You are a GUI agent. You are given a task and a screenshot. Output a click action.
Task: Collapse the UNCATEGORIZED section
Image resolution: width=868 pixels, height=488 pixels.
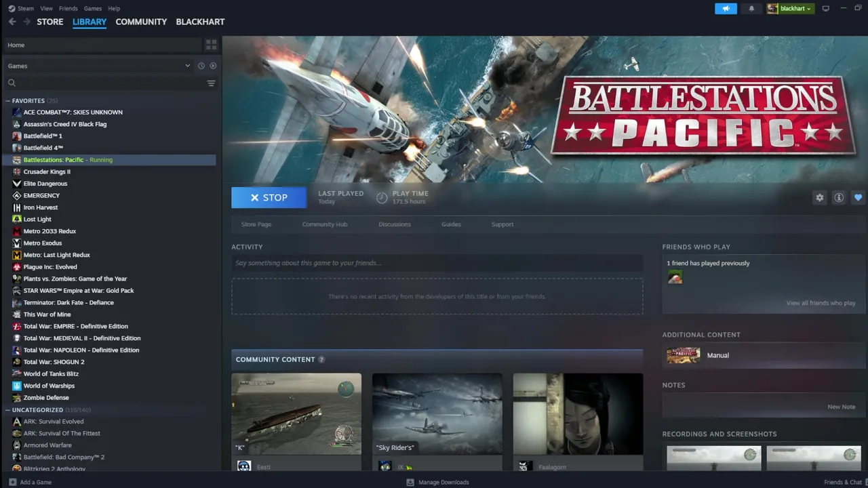(37, 410)
